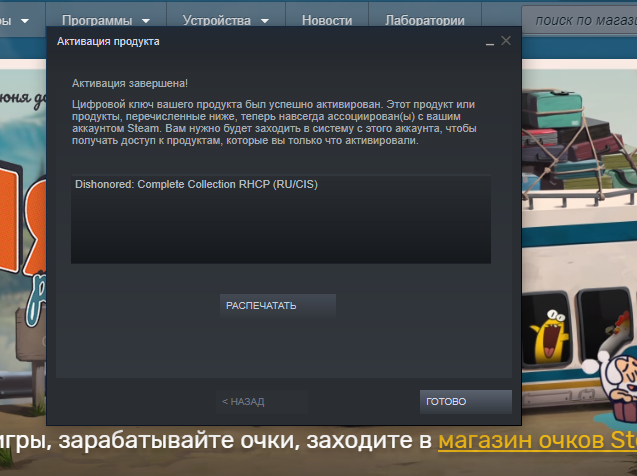Click the Программы dropdown arrow

pyautogui.click(x=146, y=21)
